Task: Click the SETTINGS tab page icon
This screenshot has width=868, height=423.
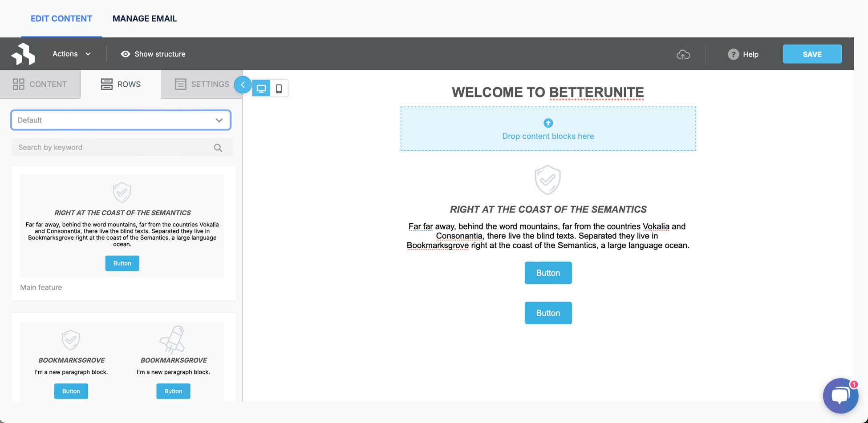Action: pos(180,84)
